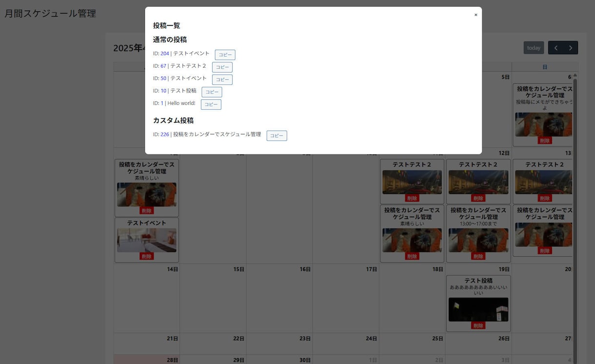Close the 投稿一覧 modal with the × icon
595x364 pixels.
[x=476, y=15]
